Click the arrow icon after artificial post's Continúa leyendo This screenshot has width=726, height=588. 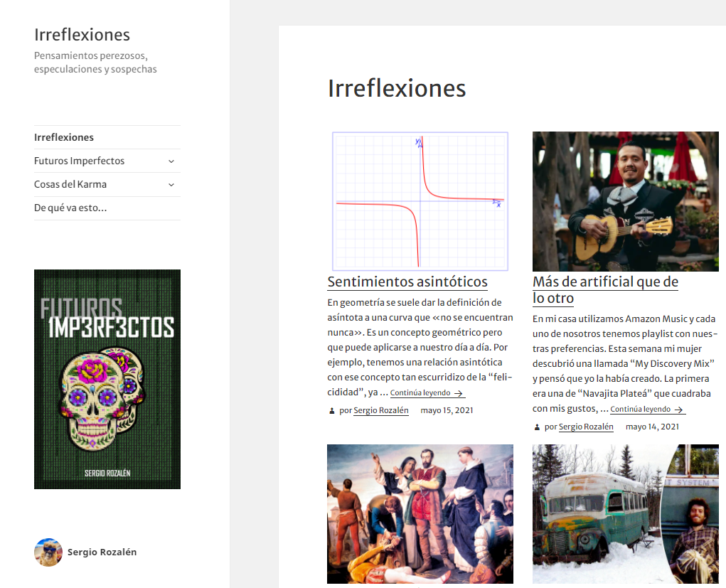(x=679, y=410)
